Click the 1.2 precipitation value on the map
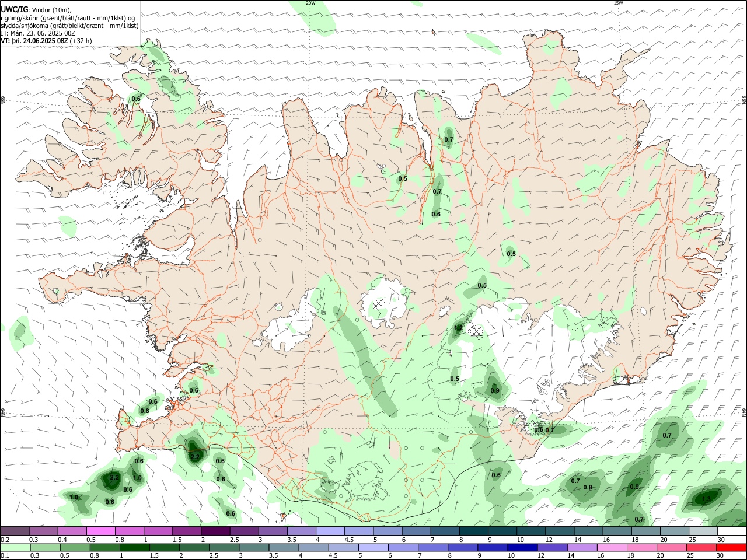The width and height of the screenshot is (747, 560). pos(458,329)
